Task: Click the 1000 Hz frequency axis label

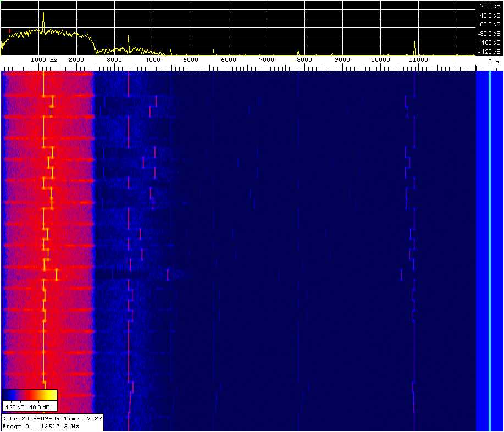Action: [x=44, y=59]
